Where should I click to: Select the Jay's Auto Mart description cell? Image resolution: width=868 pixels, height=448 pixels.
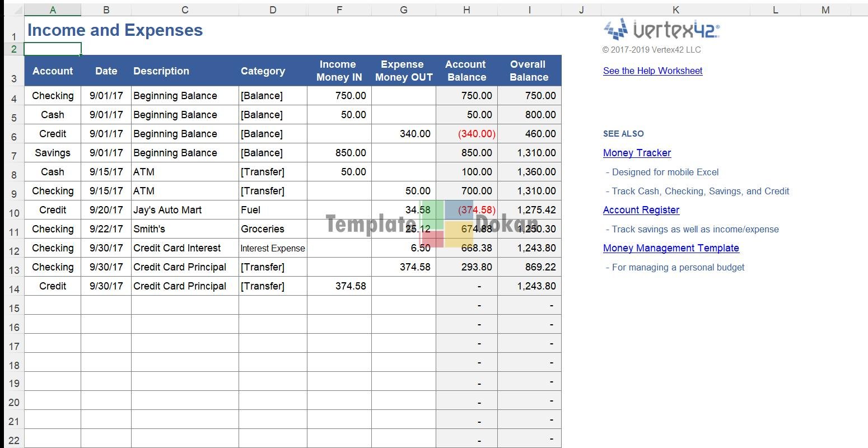tap(185, 210)
